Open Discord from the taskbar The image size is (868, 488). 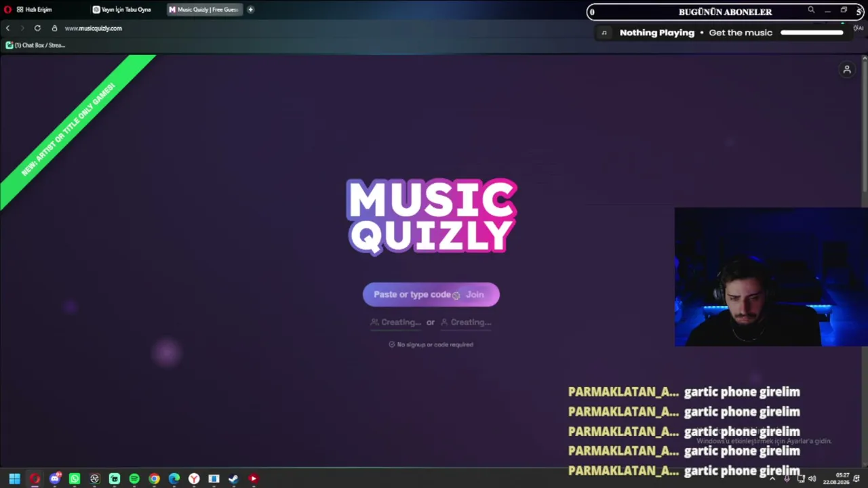point(55,479)
